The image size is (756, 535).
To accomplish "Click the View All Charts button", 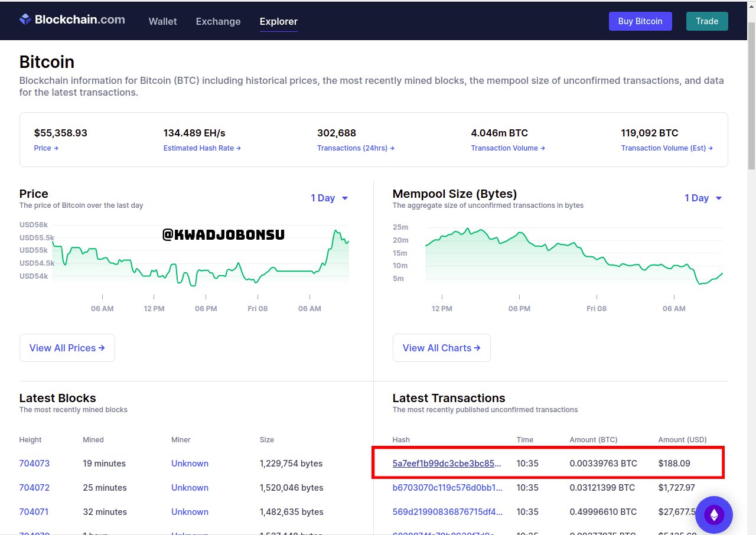I will pos(442,348).
